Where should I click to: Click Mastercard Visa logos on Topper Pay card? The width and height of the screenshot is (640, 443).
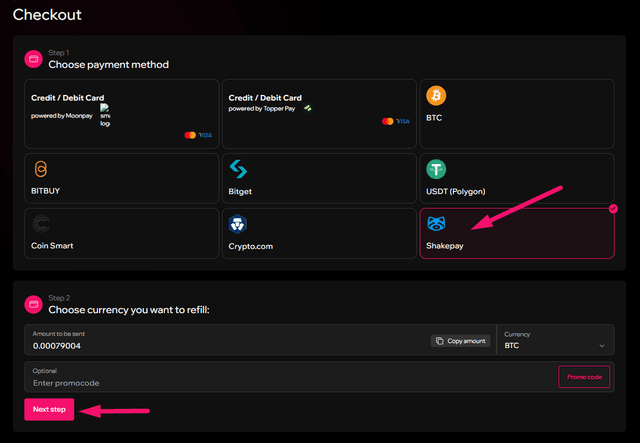pos(396,121)
